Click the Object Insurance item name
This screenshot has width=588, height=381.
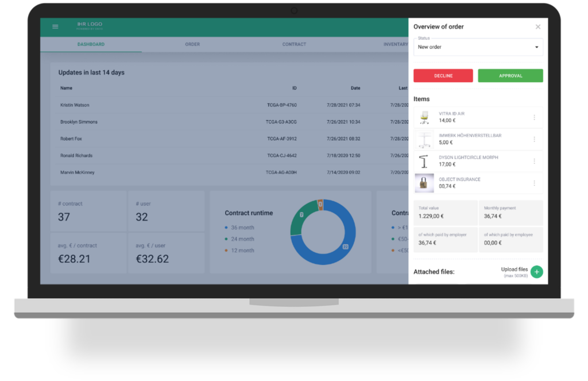(x=459, y=179)
